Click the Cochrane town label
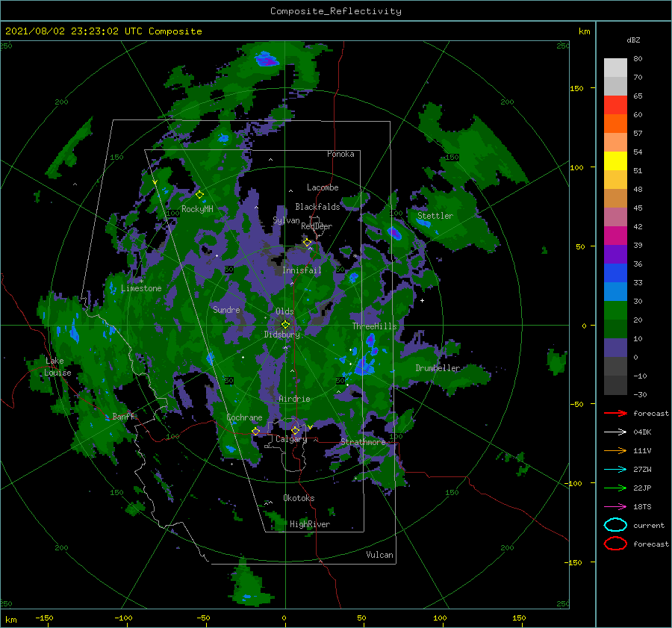The width and height of the screenshot is (672, 628). pyautogui.click(x=244, y=417)
